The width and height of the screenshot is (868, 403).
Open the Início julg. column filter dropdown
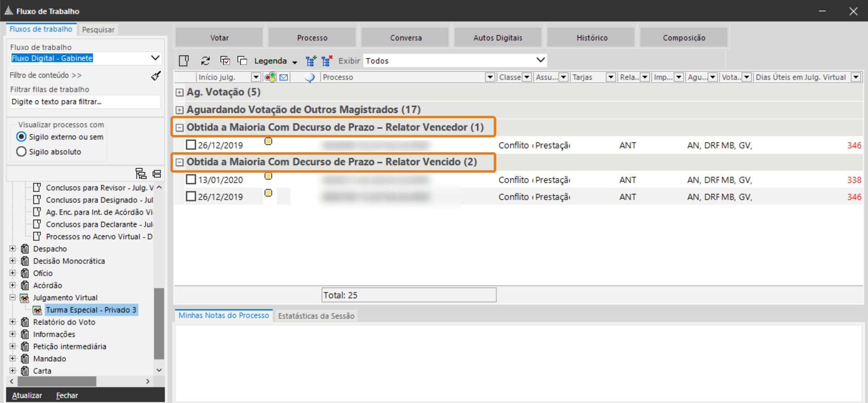pos(256,77)
